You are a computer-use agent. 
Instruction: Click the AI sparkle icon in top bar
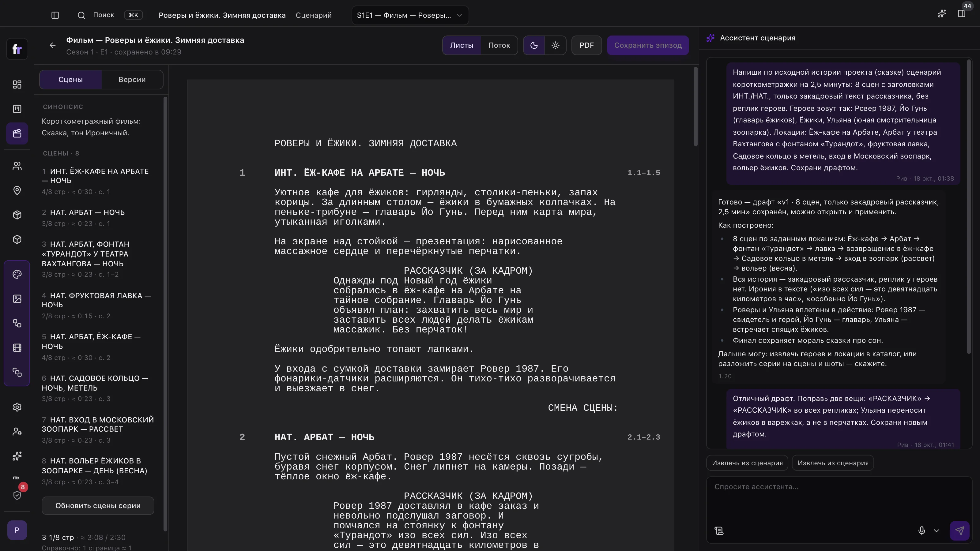[x=942, y=14]
